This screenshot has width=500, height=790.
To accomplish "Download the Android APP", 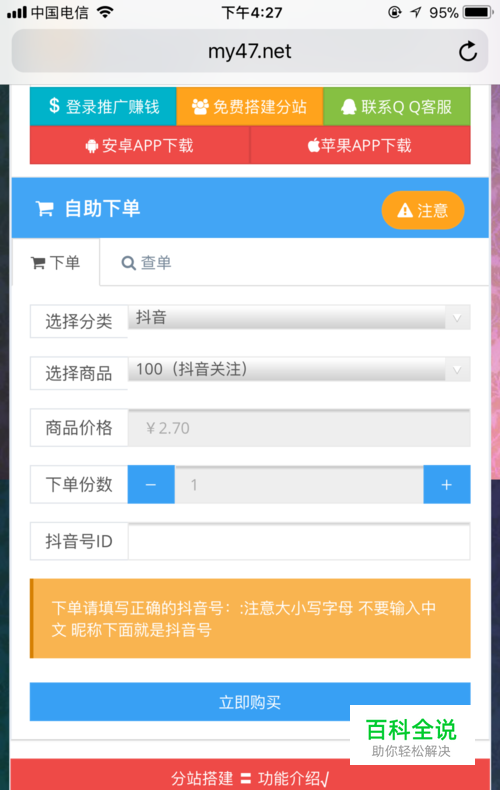I will tap(140, 145).
